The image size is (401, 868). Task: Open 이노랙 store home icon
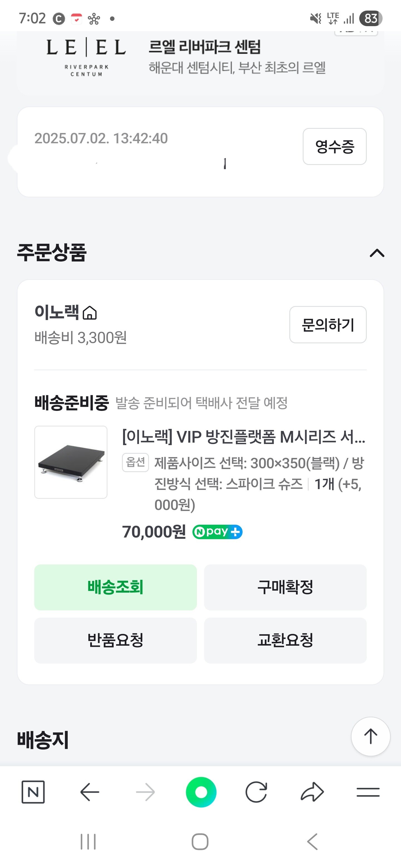90,313
